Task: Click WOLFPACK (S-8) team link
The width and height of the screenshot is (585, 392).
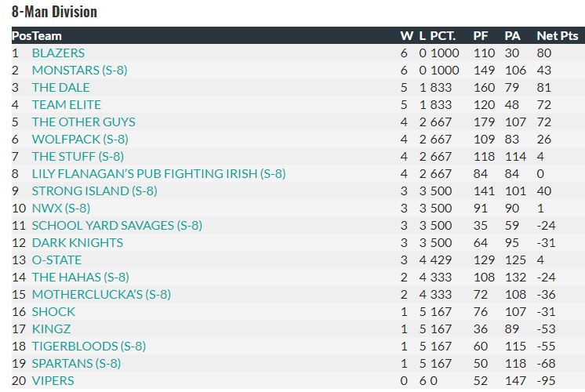Action: (80, 139)
